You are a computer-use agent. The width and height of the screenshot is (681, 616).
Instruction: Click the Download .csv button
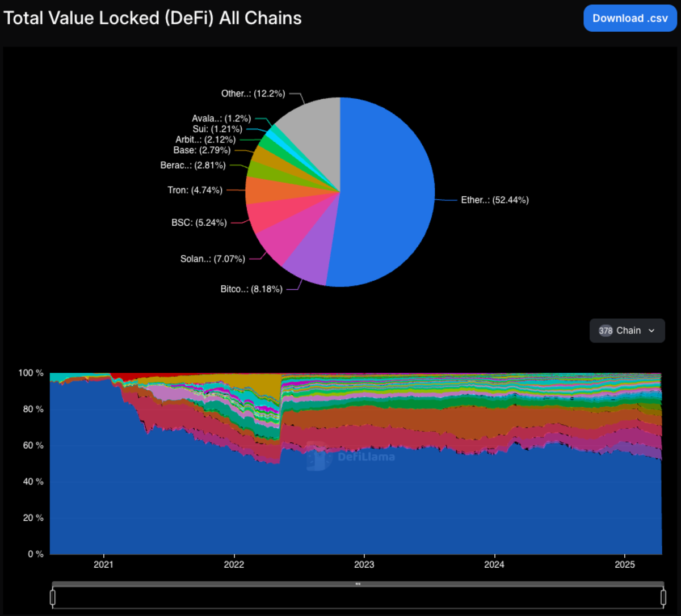pyautogui.click(x=630, y=18)
